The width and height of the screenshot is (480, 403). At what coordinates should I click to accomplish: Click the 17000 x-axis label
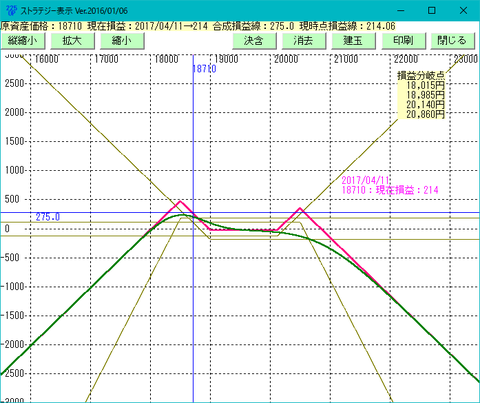tap(106, 59)
